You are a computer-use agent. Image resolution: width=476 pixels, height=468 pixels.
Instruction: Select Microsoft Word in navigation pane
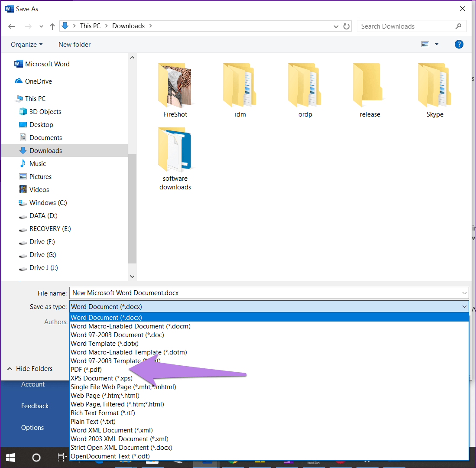pos(42,64)
